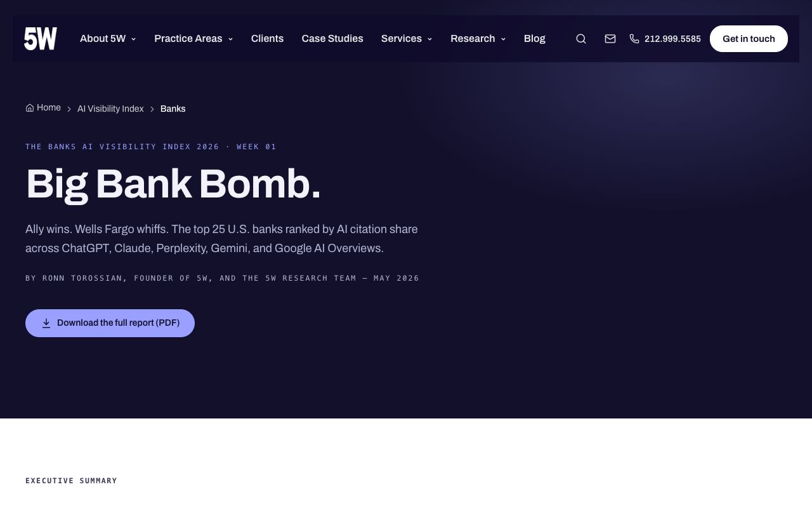Screen dimensions: 812x508
Task: Click the Big Bank Bomb headline
Action: tap(173, 185)
